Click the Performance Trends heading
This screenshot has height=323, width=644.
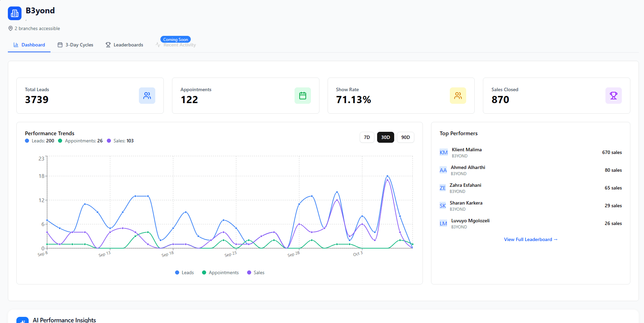[49, 133]
